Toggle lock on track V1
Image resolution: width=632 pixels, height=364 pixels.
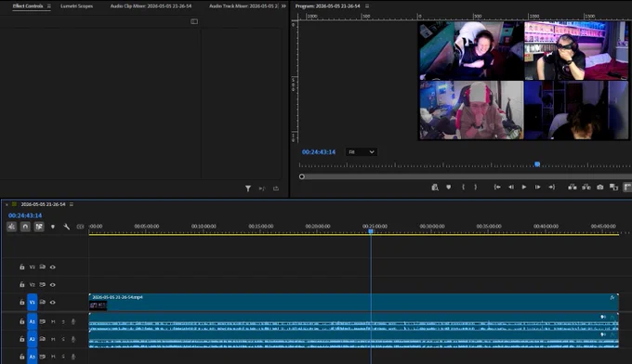coord(21,302)
